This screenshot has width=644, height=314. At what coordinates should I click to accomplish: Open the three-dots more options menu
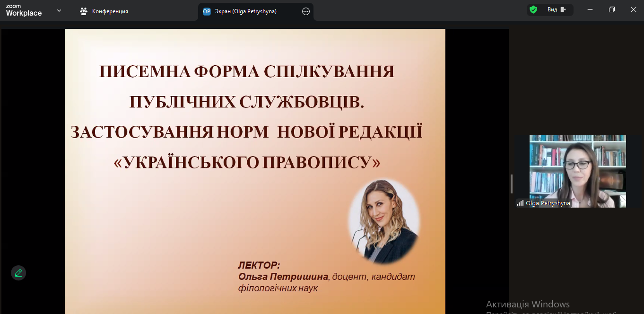[x=306, y=11]
